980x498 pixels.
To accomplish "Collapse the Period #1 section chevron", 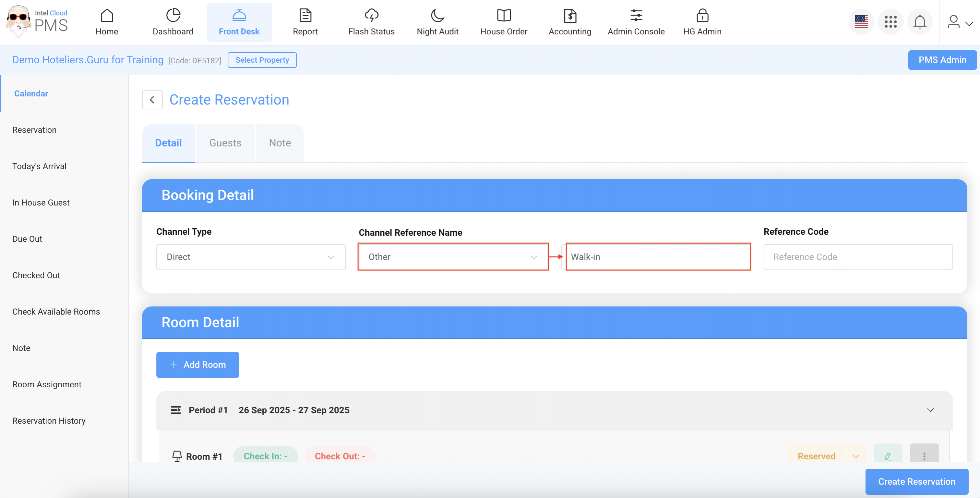I will tap(930, 410).
